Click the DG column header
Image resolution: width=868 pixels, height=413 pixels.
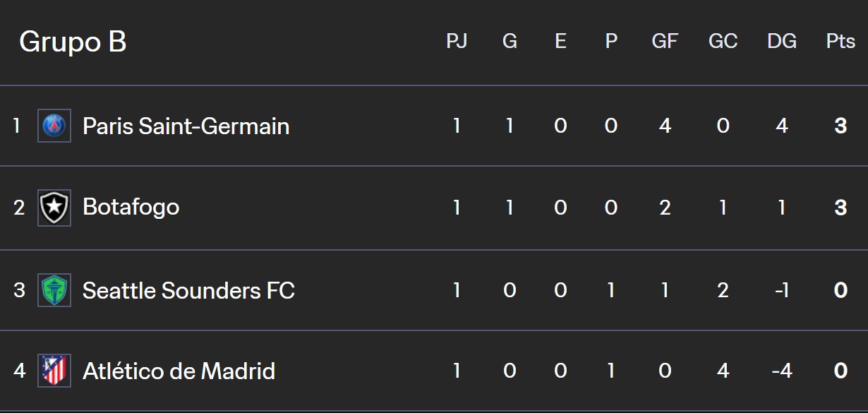pyautogui.click(x=782, y=42)
